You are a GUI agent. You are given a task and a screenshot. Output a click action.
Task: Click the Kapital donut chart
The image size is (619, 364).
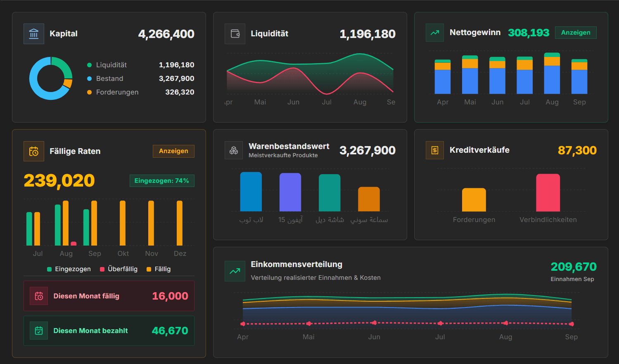[x=51, y=78]
